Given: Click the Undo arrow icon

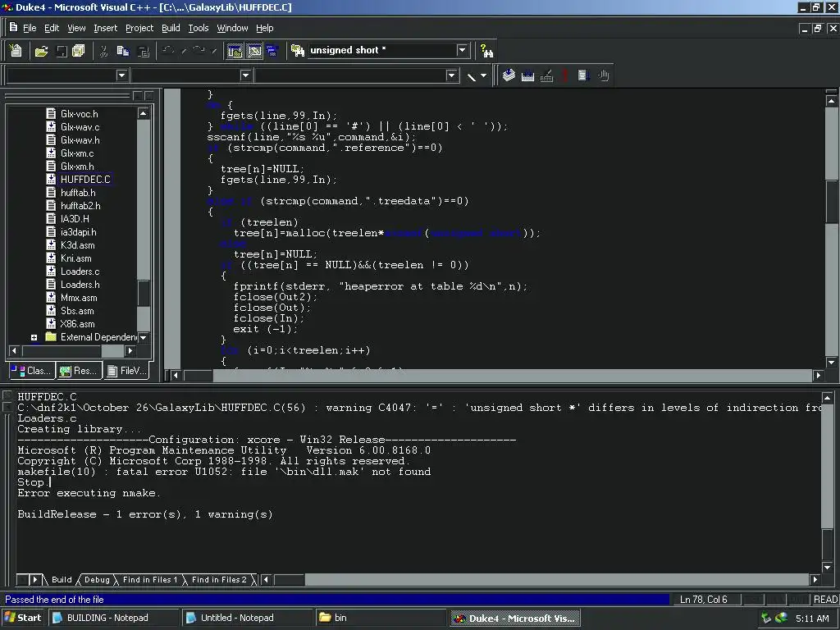Looking at the screenshot, I should [167, 51].
